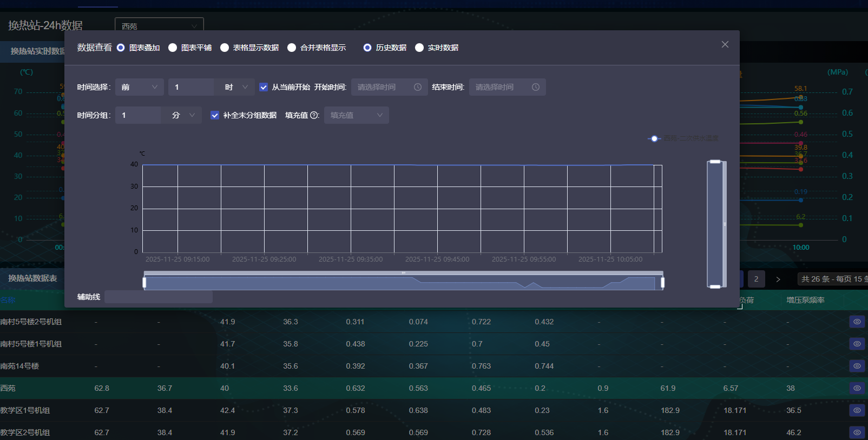Viewport: 868px width, 440px height.
Task: Toggle the 补全未分组数据 checkbox
Action: click(x=215, y=115)
